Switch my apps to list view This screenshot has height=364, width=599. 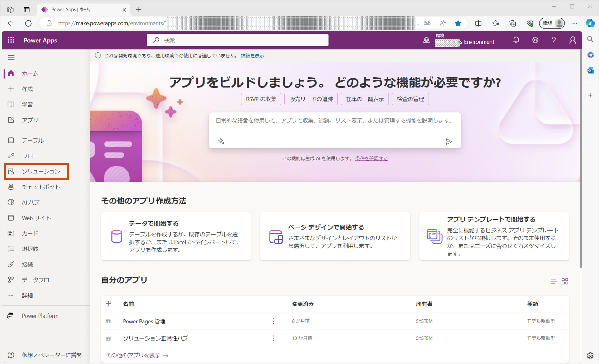554,281
